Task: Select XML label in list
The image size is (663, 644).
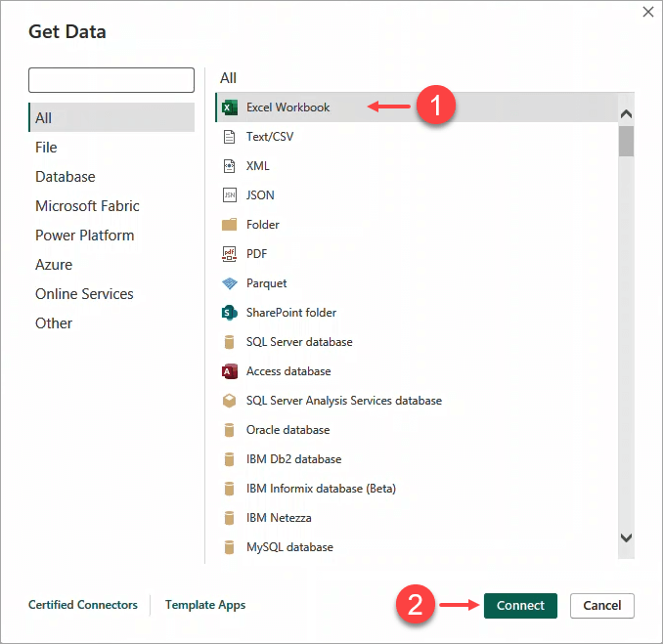Action: (x=258, y=166)
